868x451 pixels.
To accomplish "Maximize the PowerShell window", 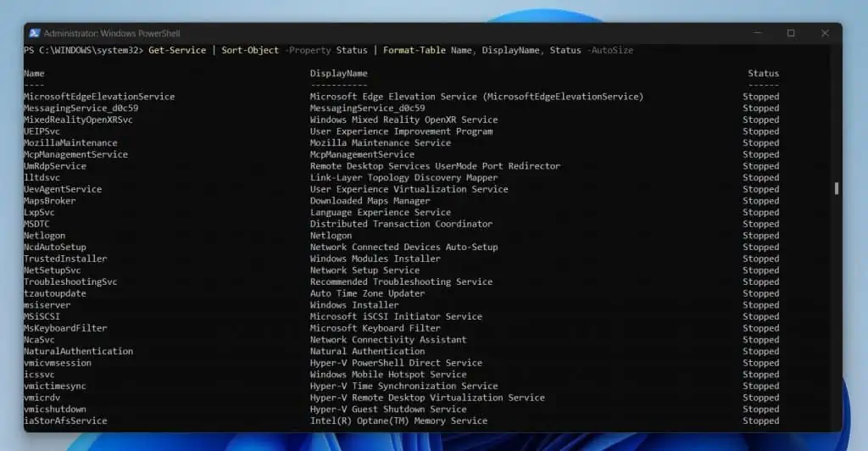I will [791, 33].
